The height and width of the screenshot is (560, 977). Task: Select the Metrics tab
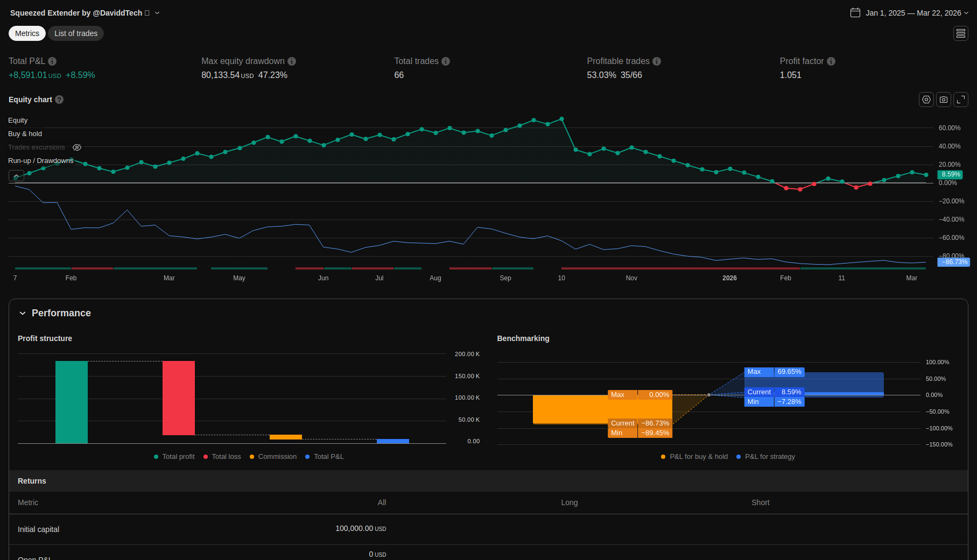pos(27,33)
